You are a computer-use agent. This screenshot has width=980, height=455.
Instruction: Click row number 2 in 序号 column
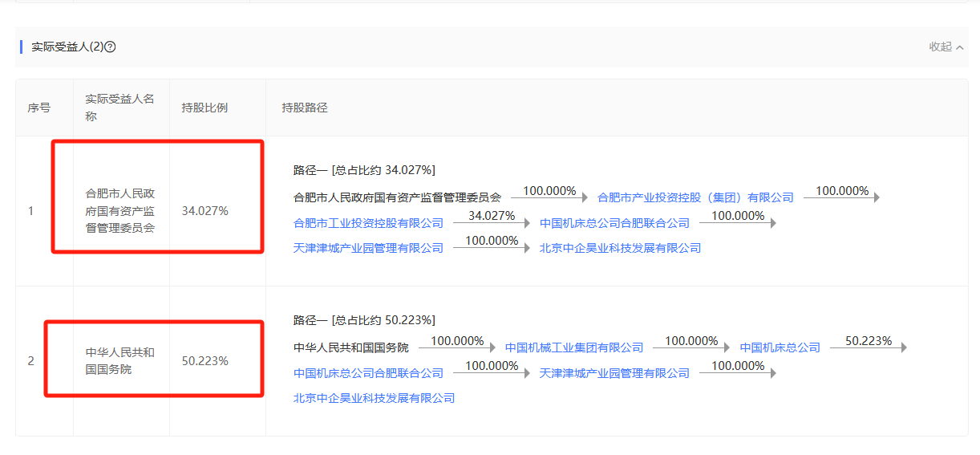click(31, 361)
